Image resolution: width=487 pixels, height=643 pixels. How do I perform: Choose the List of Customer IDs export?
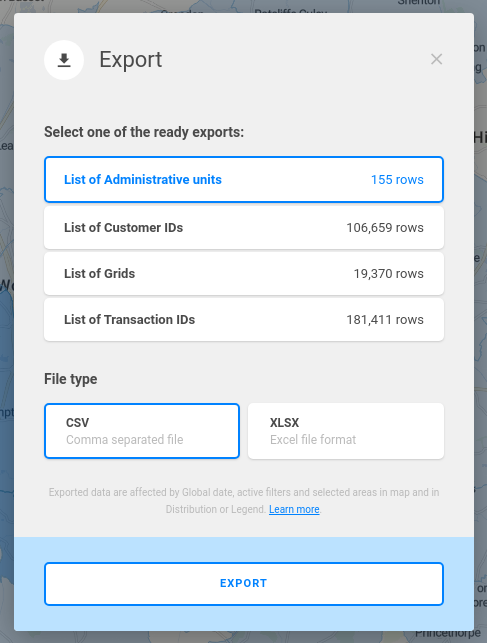pos(244,228)
